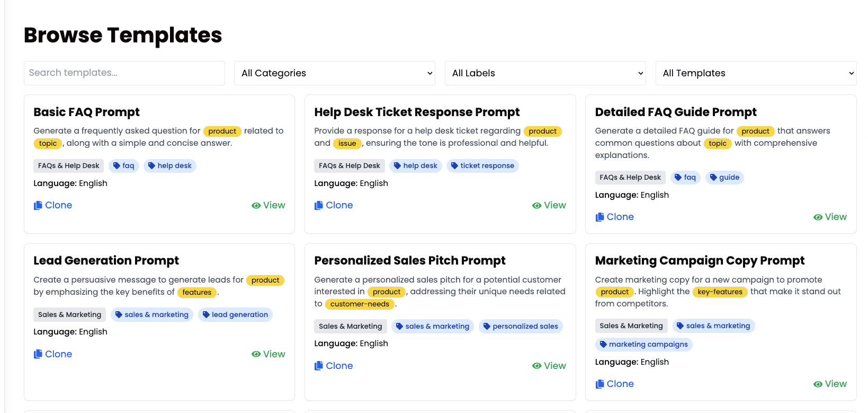Click the Clone icon on Marketing Campaign Copy
The width and height of the screenshot is (868, 413).
600,384
